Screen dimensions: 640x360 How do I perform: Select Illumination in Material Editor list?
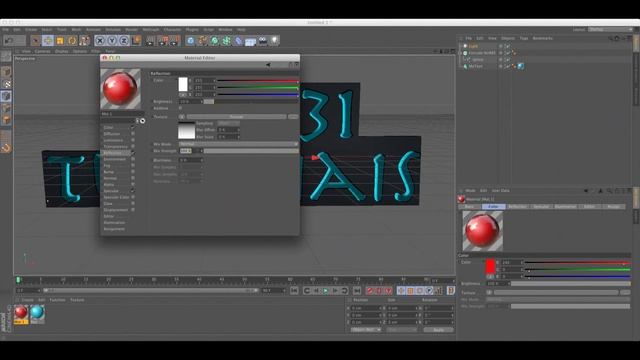click(114, 222)
